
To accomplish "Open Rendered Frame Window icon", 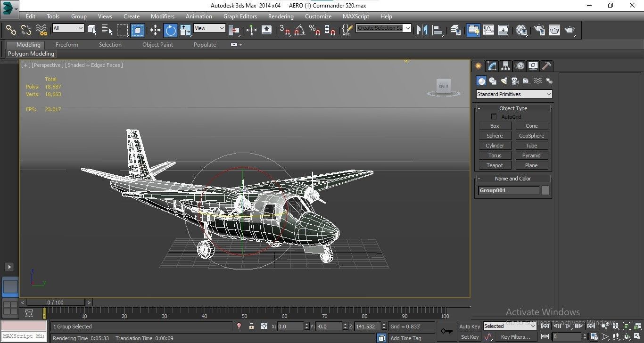I will 554,30.
